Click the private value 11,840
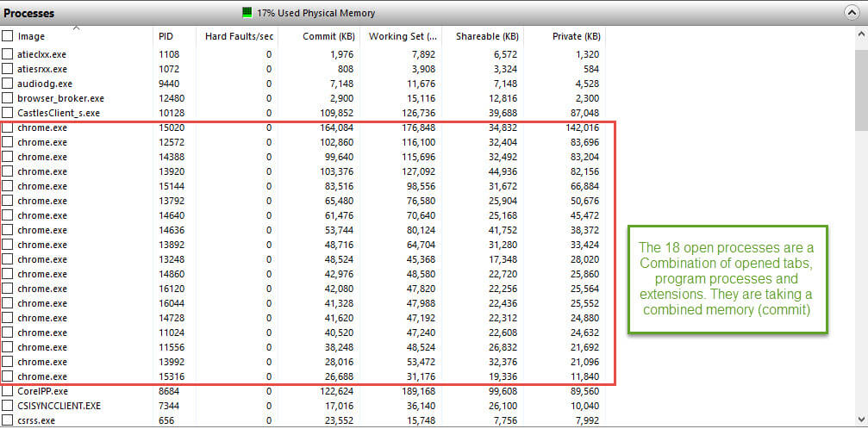This screenshot has height=429, width=868. 584,376
